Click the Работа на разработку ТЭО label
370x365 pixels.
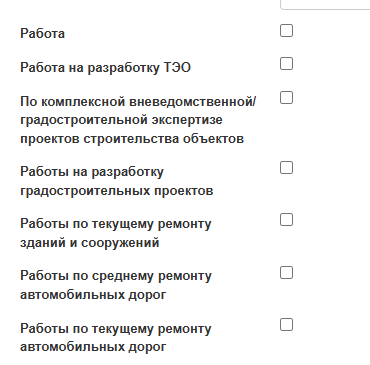click(105, 68)
